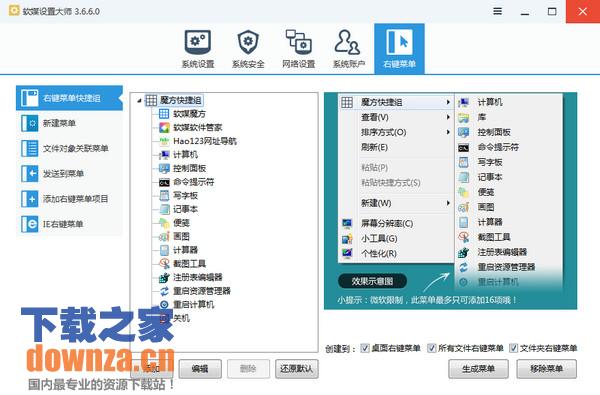Viewport: 600px width, 395px height.
Task: Open IE右键菜单 in the sidebar
Action: coord(69,224)
